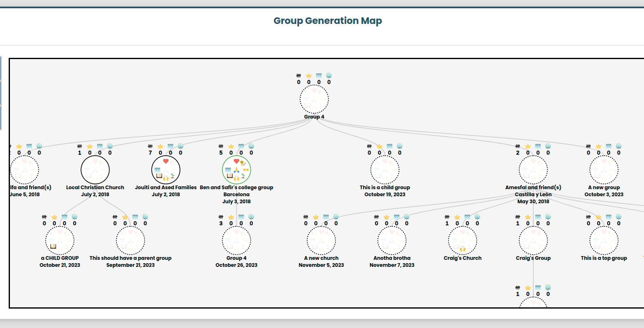Image resolution: width=644 pixels, height=328 pixels.
Task: Select the top Group 4 root node circle
Action: 314,99
